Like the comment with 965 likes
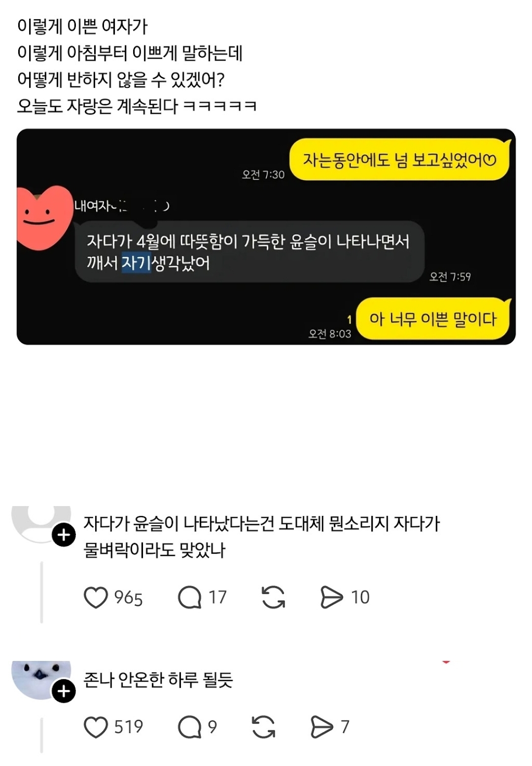 point(96,597)
